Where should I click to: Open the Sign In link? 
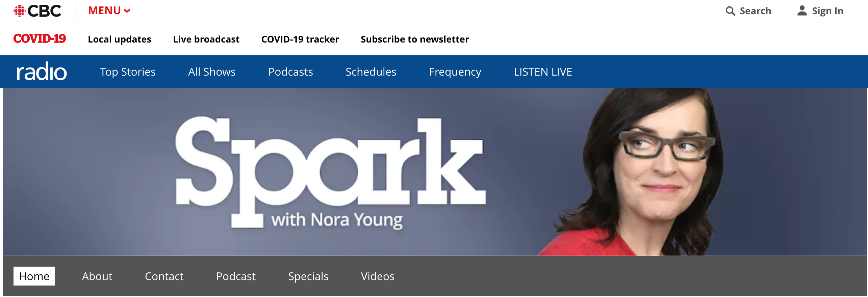pos(827,11)
